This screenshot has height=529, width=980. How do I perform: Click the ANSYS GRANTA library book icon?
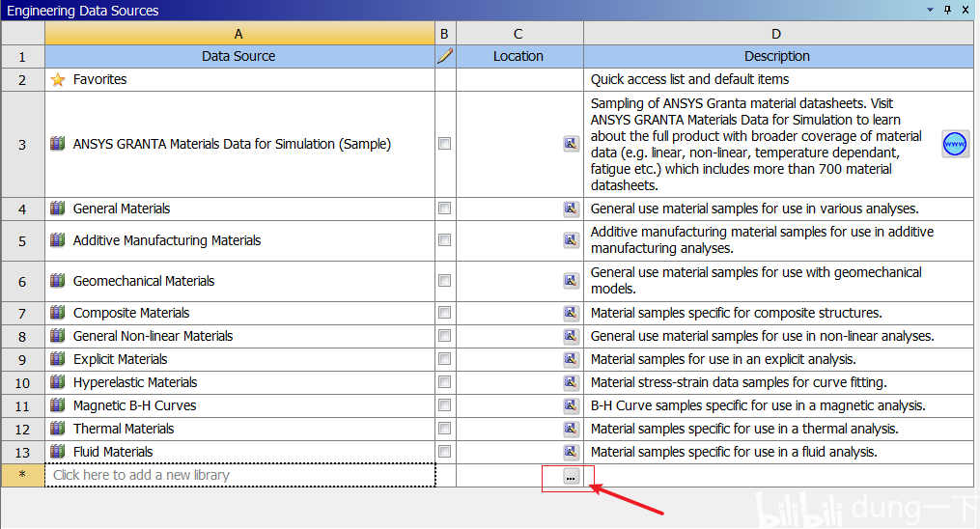pos(58,144)
